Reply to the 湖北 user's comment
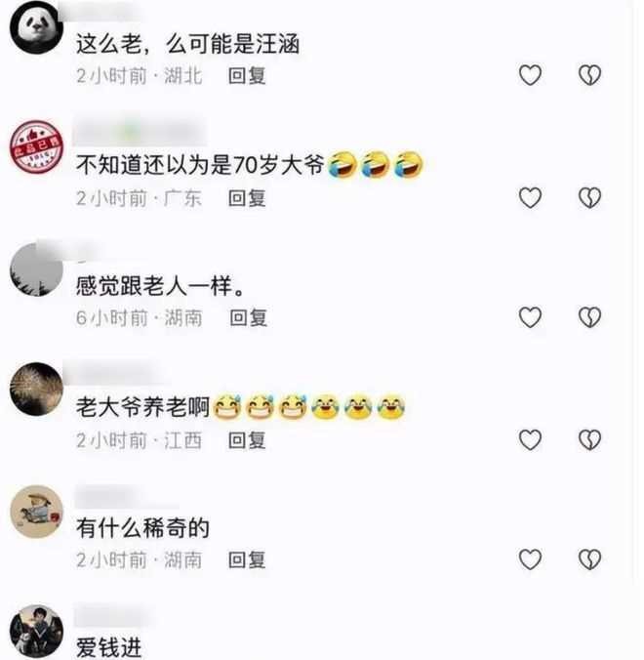This screenshot has width=644, height=660. (x=247, y=76)
